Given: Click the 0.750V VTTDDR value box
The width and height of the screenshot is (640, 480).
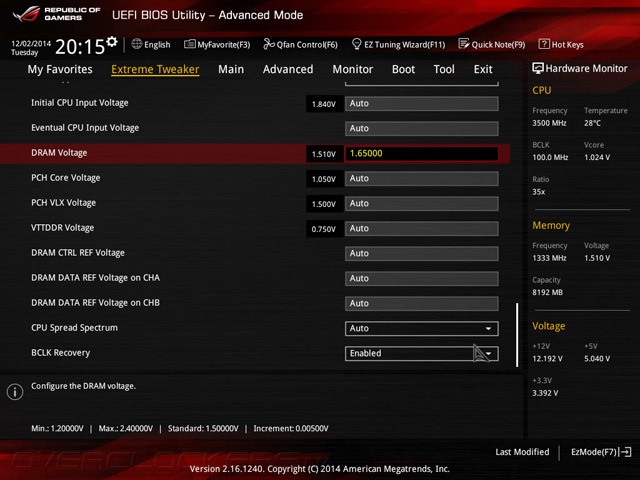Looking at the screenshot, I should (x=324, y=229).
